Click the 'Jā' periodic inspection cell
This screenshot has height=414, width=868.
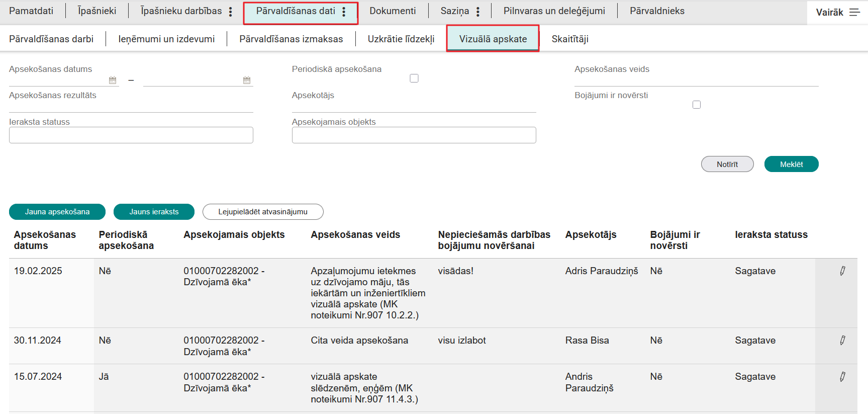pyautogui.click(x=104, y=377)
